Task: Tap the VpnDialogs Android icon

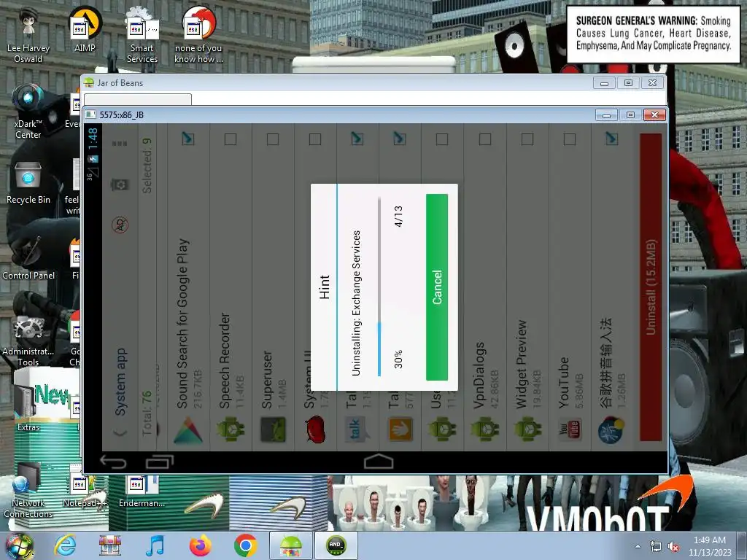Action: pyautogui.click(x=485, y=429)
